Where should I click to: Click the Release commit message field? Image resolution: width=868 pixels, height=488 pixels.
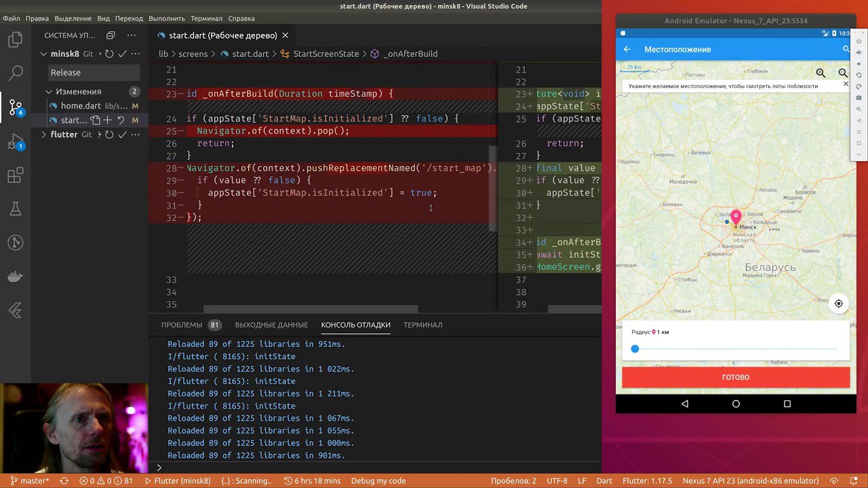[x=94, y=73]
